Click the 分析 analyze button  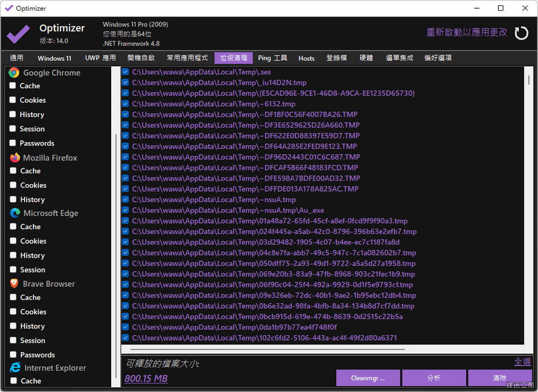click(434, 378)
